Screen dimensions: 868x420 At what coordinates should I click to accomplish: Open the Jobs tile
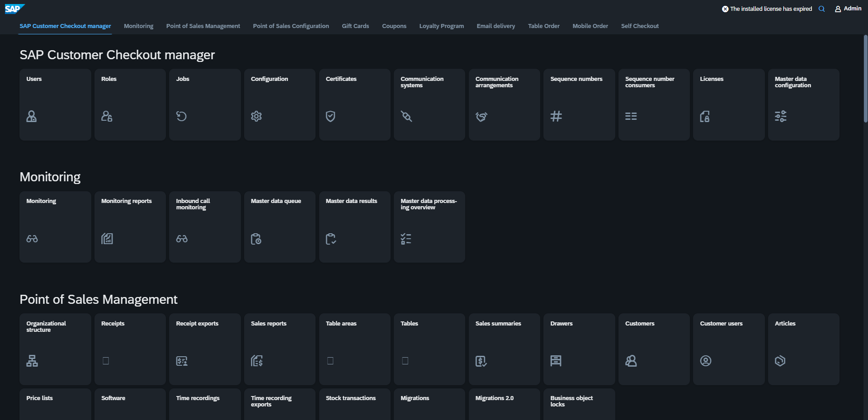(205, 104)
